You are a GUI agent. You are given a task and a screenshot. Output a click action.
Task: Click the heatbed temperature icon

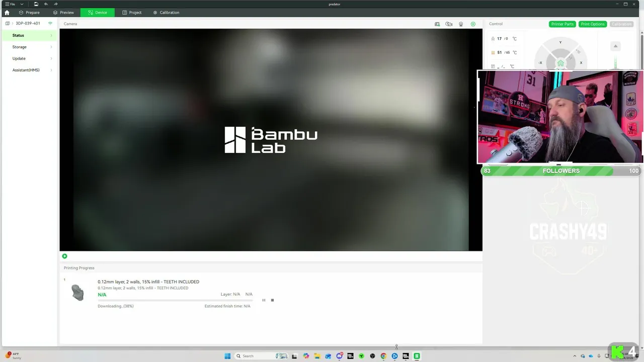[x=493, y=52]
